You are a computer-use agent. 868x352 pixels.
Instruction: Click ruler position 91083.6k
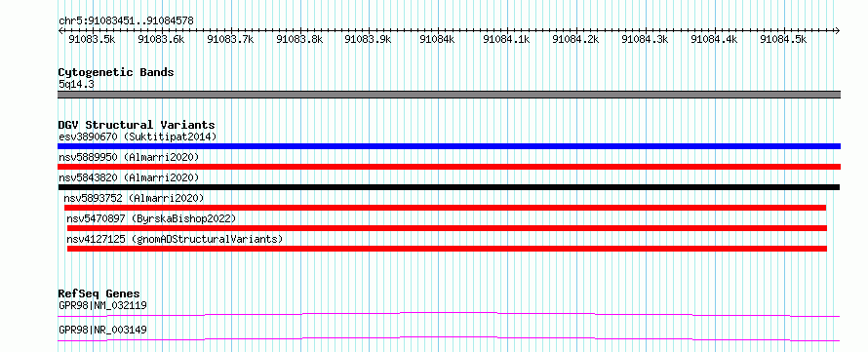point(161,39)
